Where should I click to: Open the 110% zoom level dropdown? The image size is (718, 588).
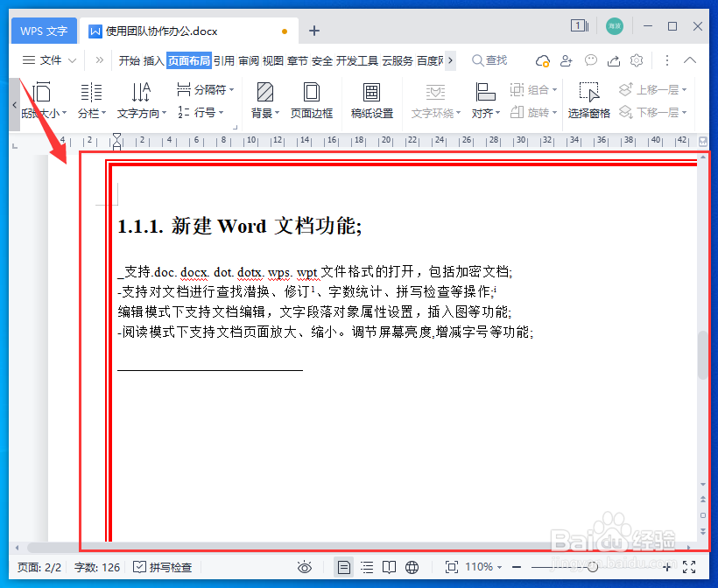[x=483, y=567]
